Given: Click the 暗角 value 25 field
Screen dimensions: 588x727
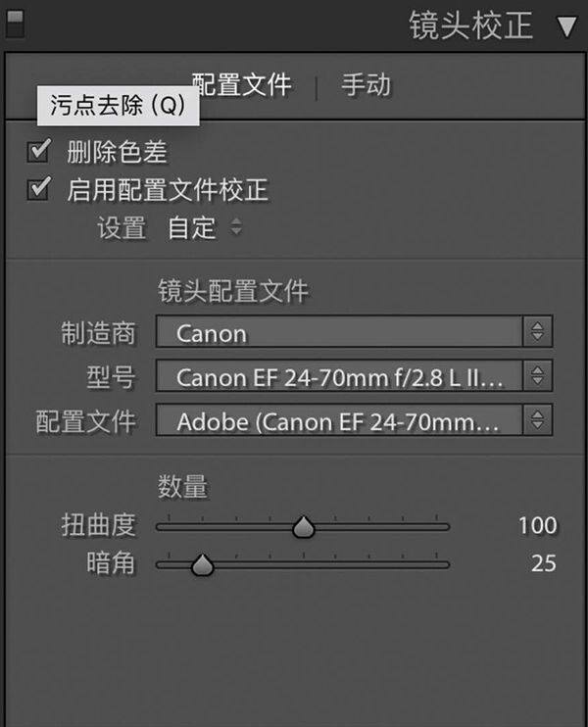Looking at the screenshot, I should 544,563.
